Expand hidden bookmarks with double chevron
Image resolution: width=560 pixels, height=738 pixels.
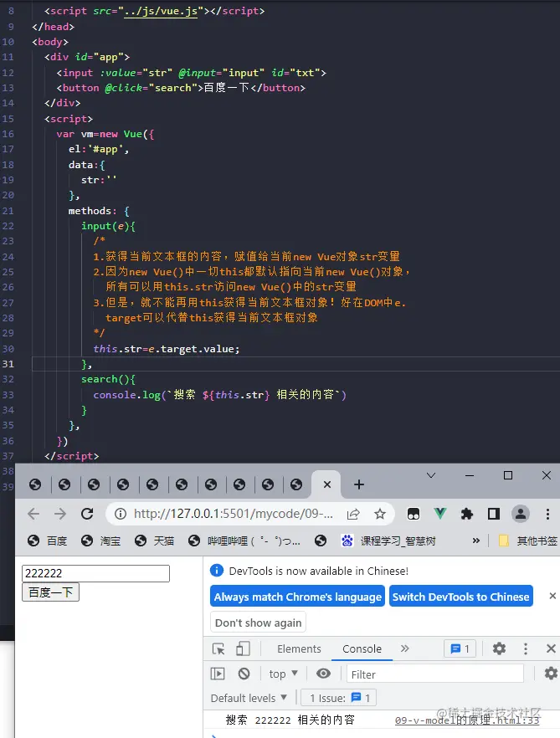(476, 541)
